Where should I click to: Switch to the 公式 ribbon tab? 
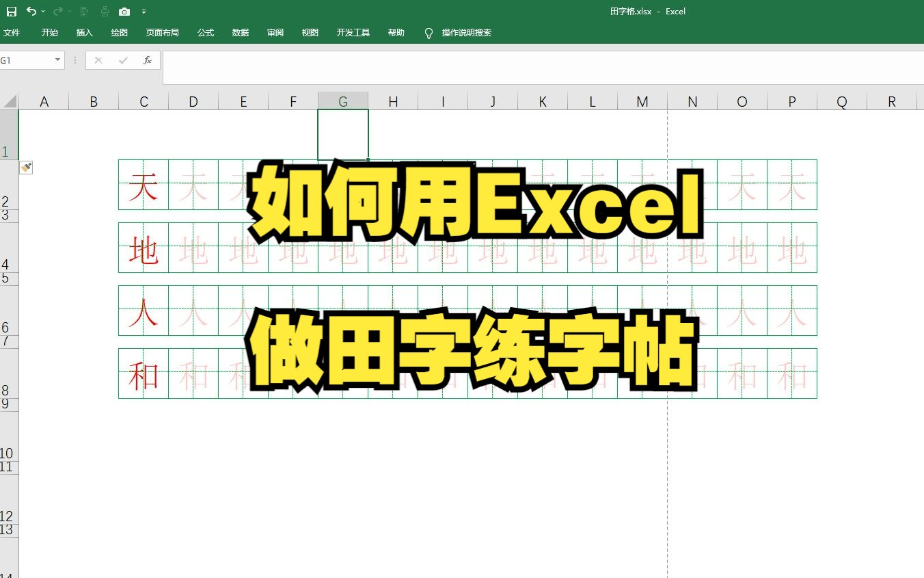206,33
